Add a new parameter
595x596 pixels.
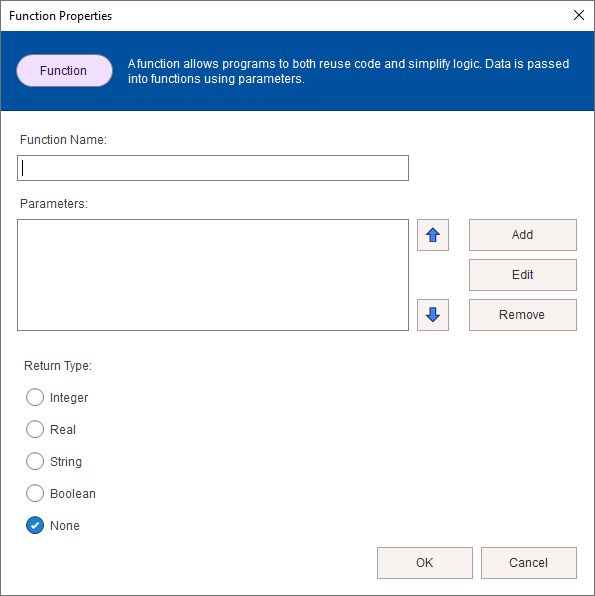523,235
